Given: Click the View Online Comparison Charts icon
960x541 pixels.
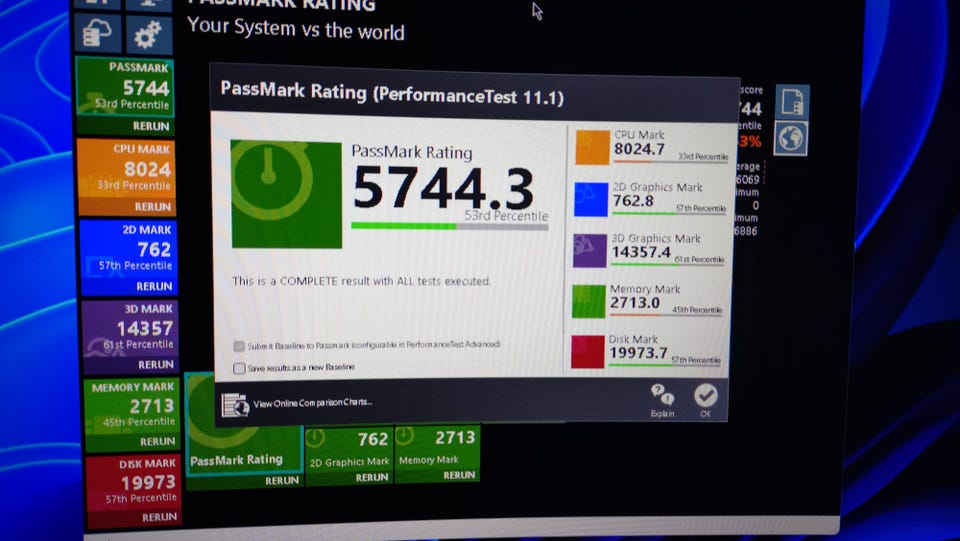Looking at the screenshot, I should pyautogui.click(x=235, y=405).
